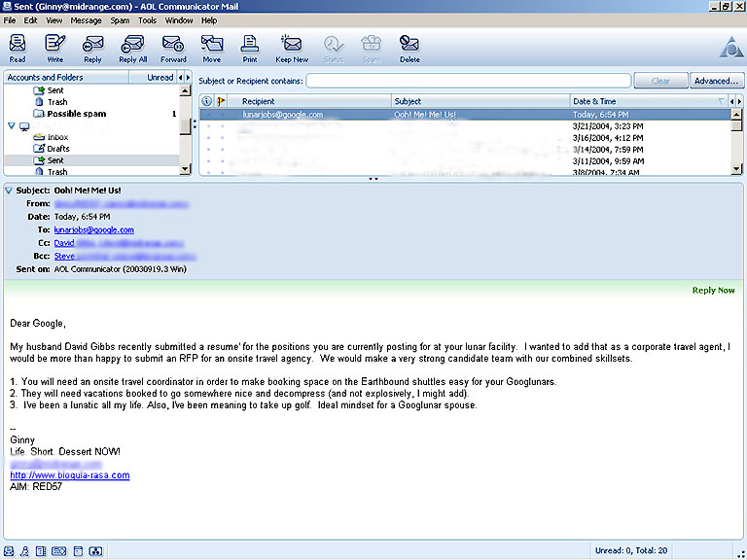Click the Reply All toolbar icon
The width and height of the screenshot is (747, 560).
pos(133,48)
